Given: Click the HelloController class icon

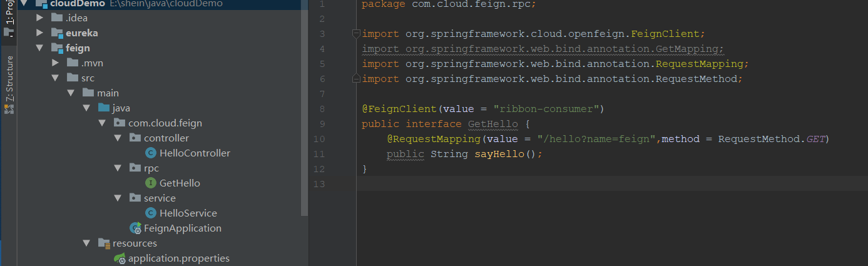Looking at the screenshot, I should click(150, 153).
